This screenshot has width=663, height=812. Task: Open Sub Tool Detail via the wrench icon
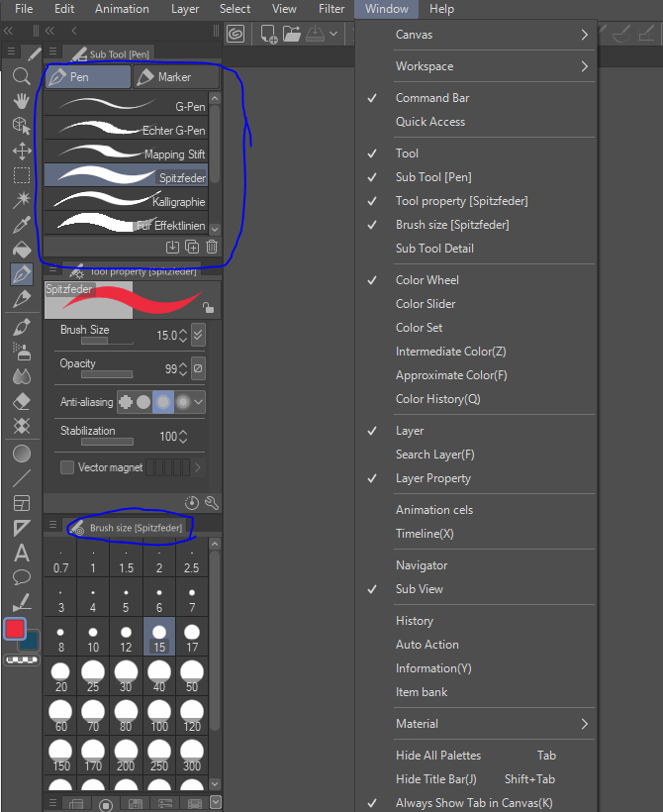[212, 502]
